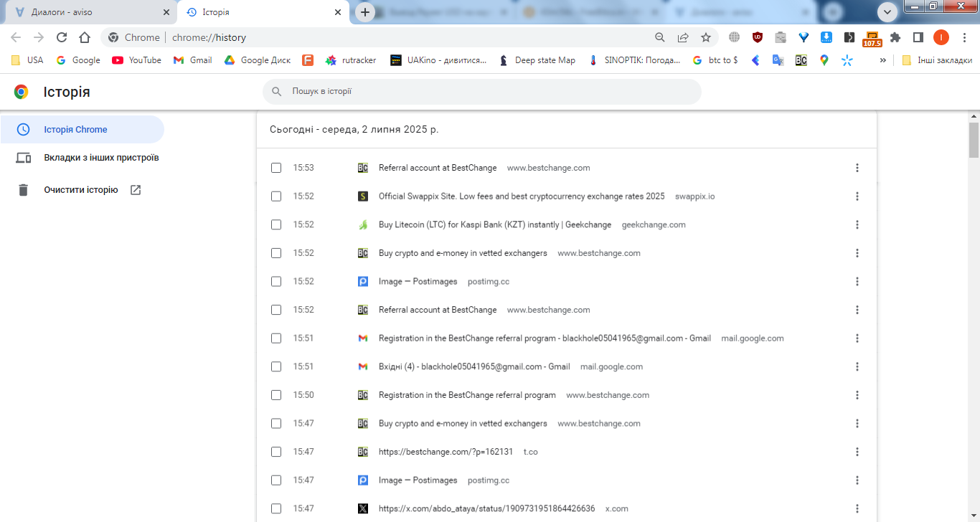Viewport: 980px width, 522px height.
Task: Check the Geekchange Buy Litecoin entry
Action: (276, 224)
